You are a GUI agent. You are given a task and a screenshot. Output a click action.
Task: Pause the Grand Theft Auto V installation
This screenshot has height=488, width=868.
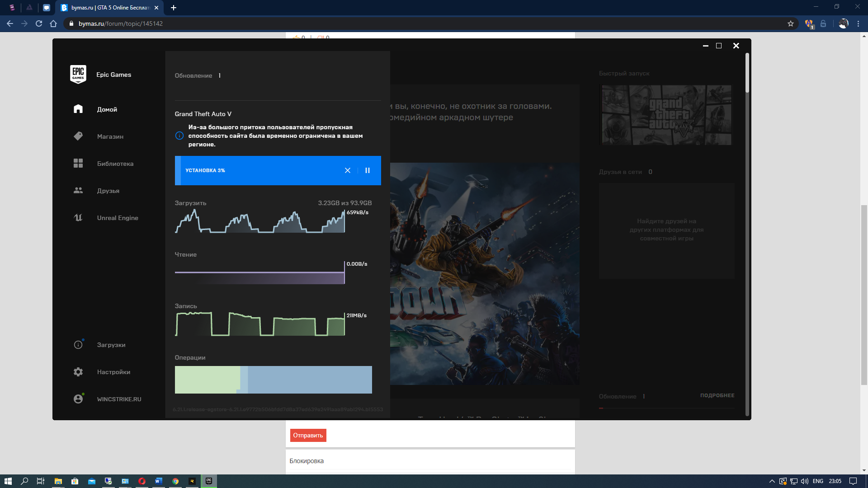pos(368,170)
